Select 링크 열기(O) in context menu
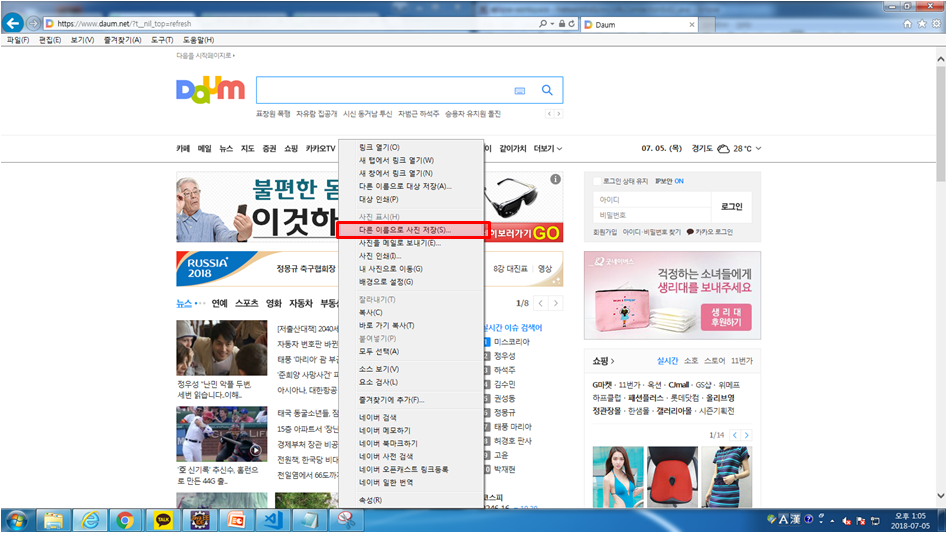Viewport: 947px width, 533px height. click(412, 147)
